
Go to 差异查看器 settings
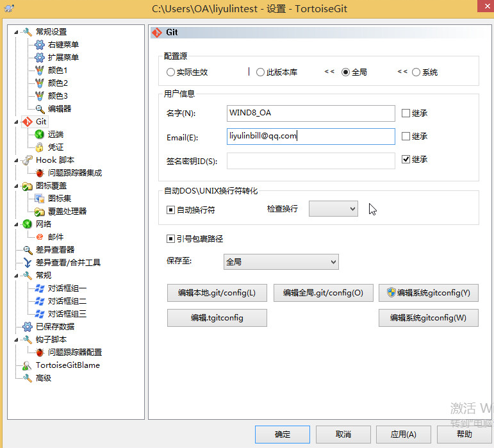click(55, 250)
